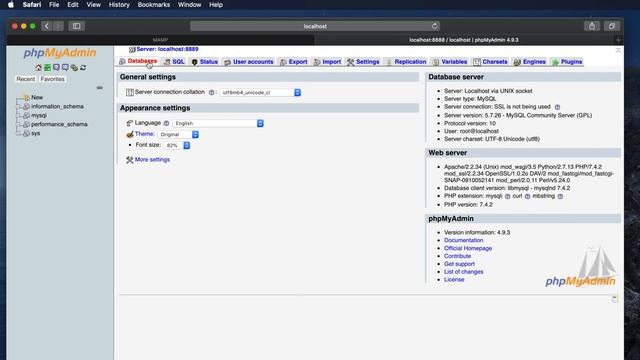Click the Favorites button in sidebar
This screenshot has width=640, height=360.
(x=52, y=79)
